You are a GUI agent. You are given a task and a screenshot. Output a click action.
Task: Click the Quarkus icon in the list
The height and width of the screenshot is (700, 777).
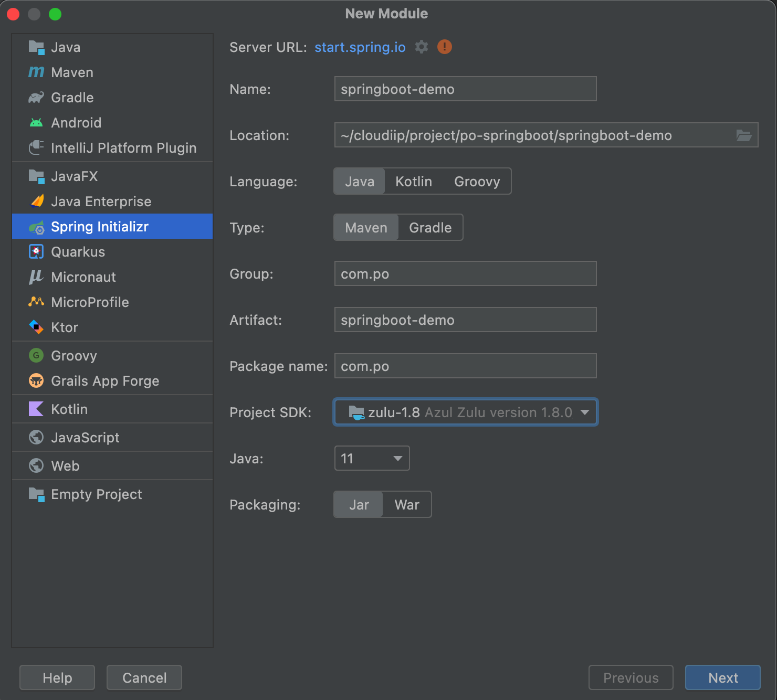click(36, 252)
